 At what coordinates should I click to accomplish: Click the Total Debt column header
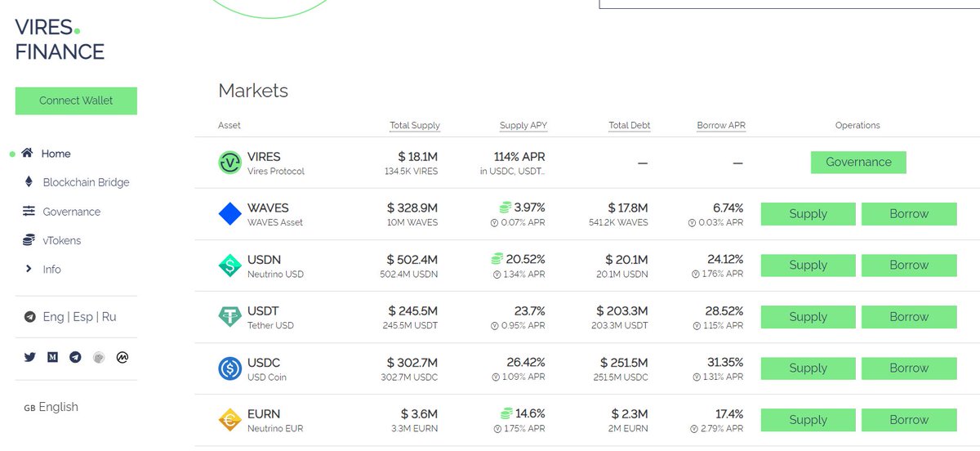click(x=630, y=126)
